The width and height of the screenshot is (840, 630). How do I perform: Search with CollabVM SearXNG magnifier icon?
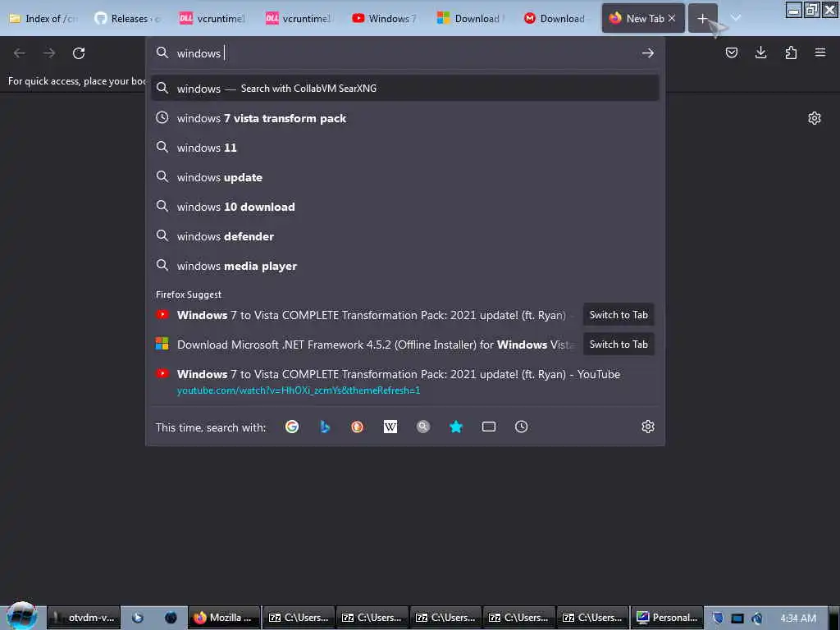coord(423,427)
